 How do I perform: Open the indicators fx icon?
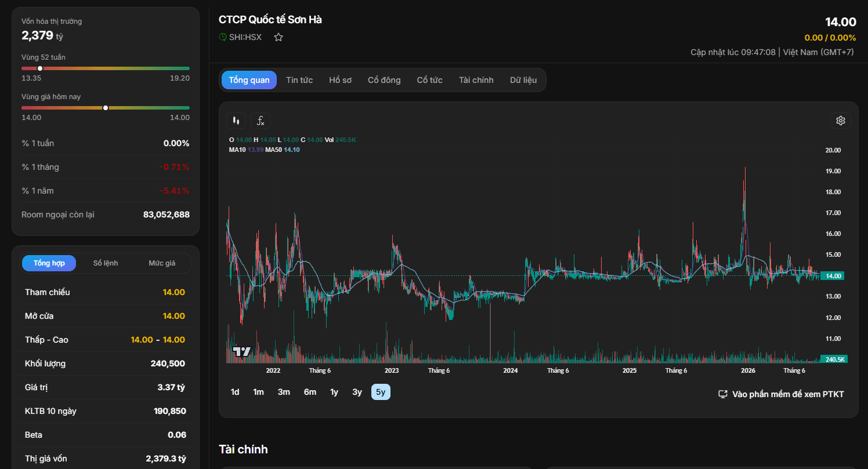pyautogui.click(x=261, y=121)
